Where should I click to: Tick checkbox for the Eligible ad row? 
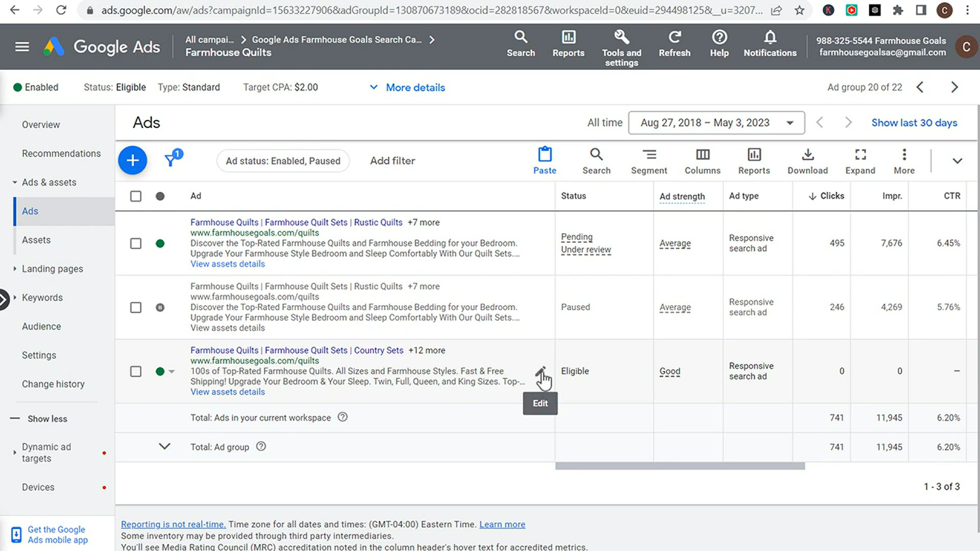coord(136,371)
